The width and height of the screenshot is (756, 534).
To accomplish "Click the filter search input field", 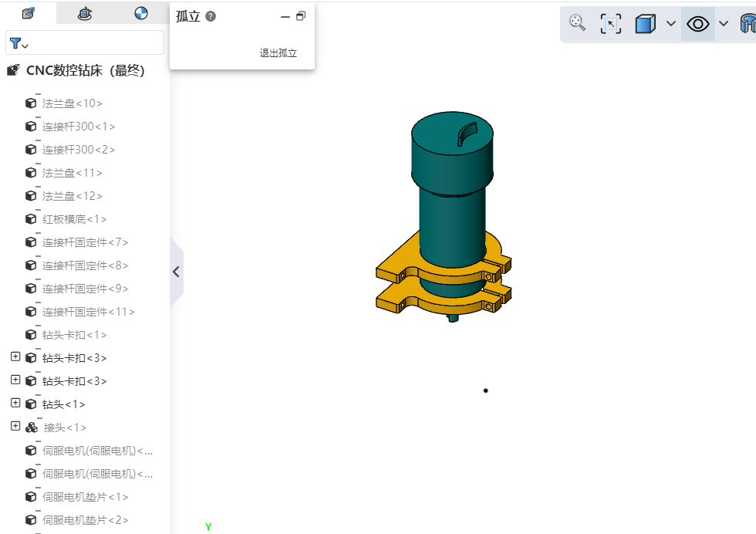I will point(85,43).
